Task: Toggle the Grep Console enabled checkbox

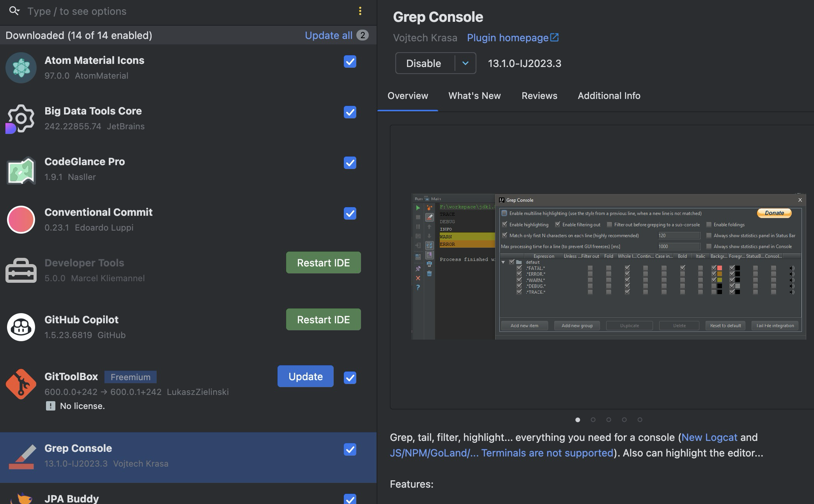Action: coord(350,449)
